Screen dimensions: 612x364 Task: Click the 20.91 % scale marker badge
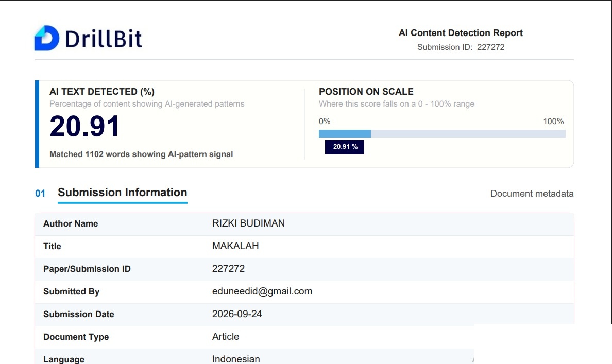pyautogui.click(x=345, y=147)
